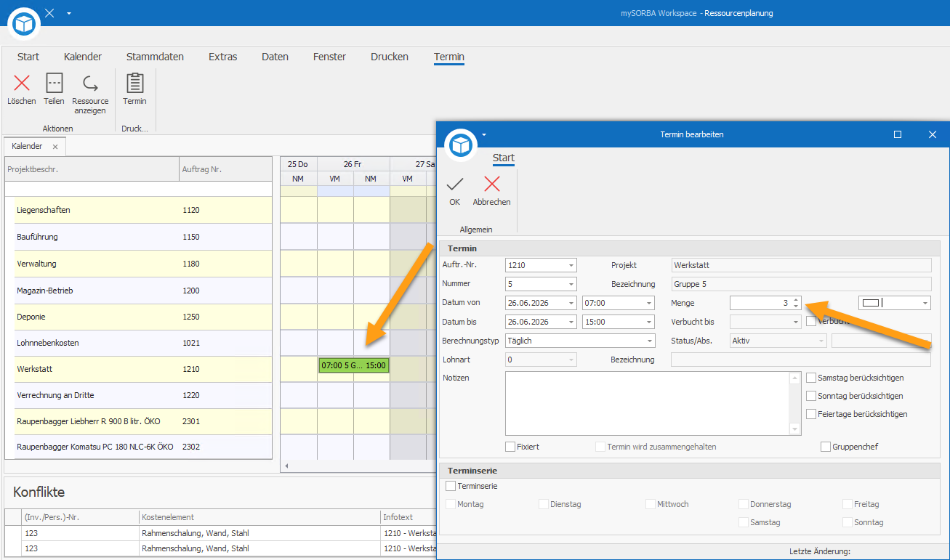Screen dimensions: 950x560
Task: Open the Fenster ribbon tab
Action: pos(329,57)
